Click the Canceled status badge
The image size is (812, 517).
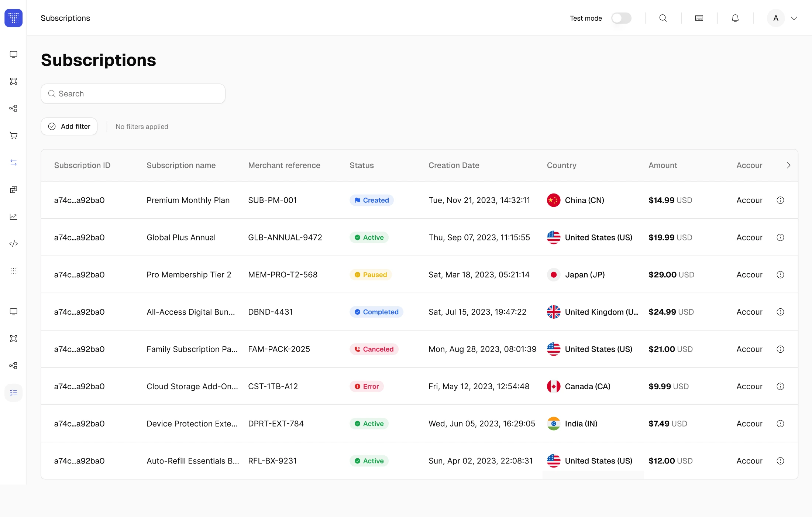click(374, 349)
